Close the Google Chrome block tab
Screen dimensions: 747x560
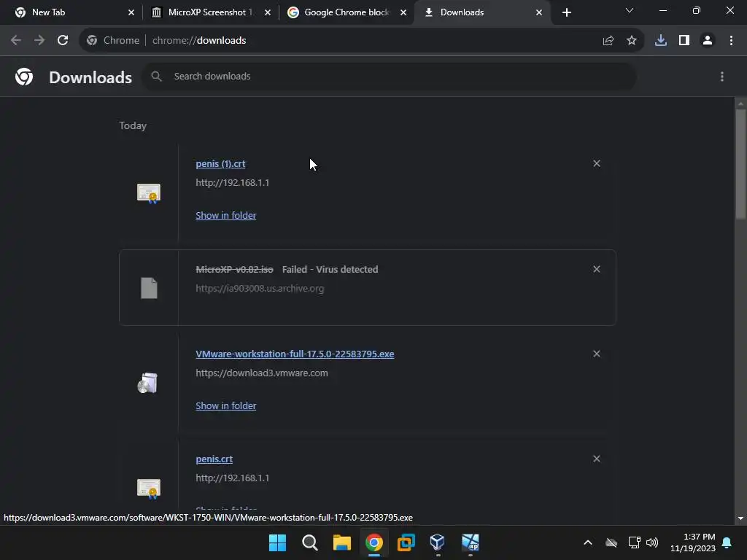403,12
